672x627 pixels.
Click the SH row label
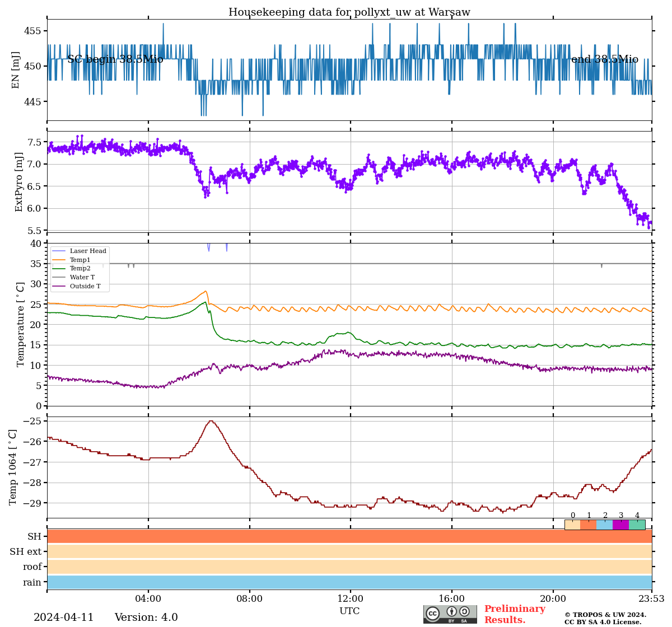(35, 537)
